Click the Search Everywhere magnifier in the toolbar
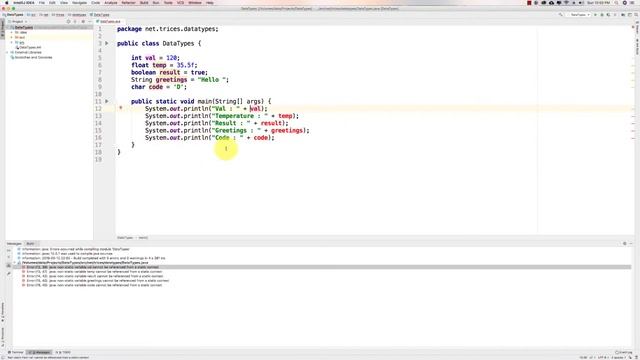Viewport: 640px width, 360px height. tap(636, 15)
